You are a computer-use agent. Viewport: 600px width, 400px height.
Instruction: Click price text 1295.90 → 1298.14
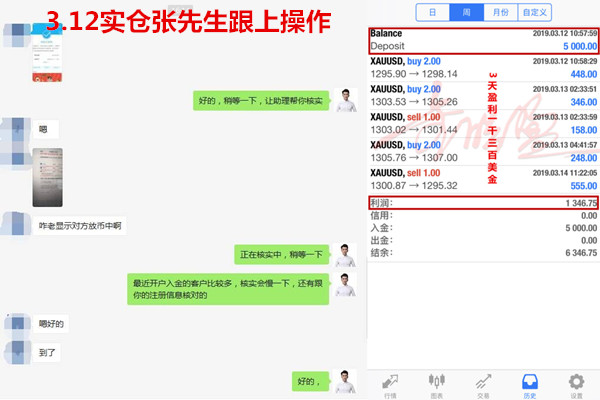tap(414, 74)
